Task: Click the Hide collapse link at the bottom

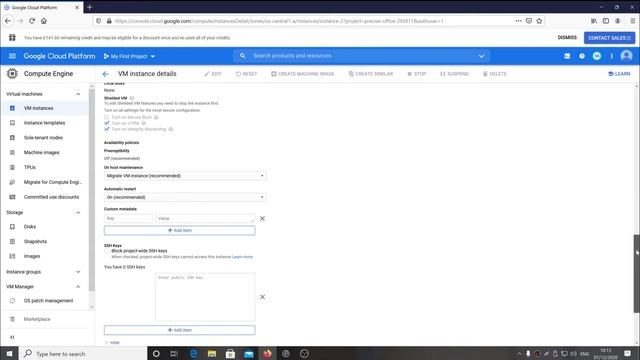Action: (112, 342)
